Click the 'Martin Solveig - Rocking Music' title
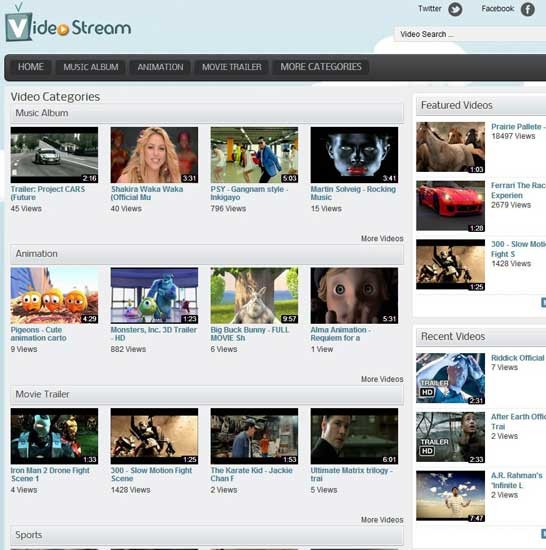 353,193
